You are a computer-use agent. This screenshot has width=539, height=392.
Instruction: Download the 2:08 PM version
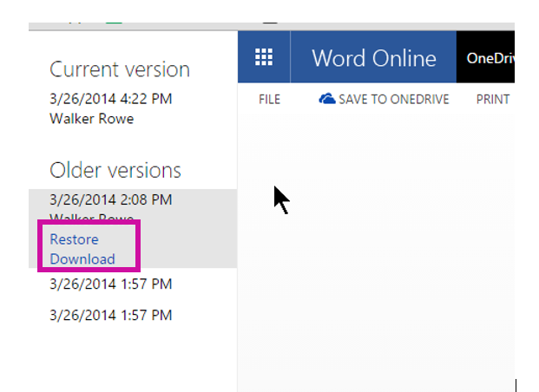[x=82, y=259]
